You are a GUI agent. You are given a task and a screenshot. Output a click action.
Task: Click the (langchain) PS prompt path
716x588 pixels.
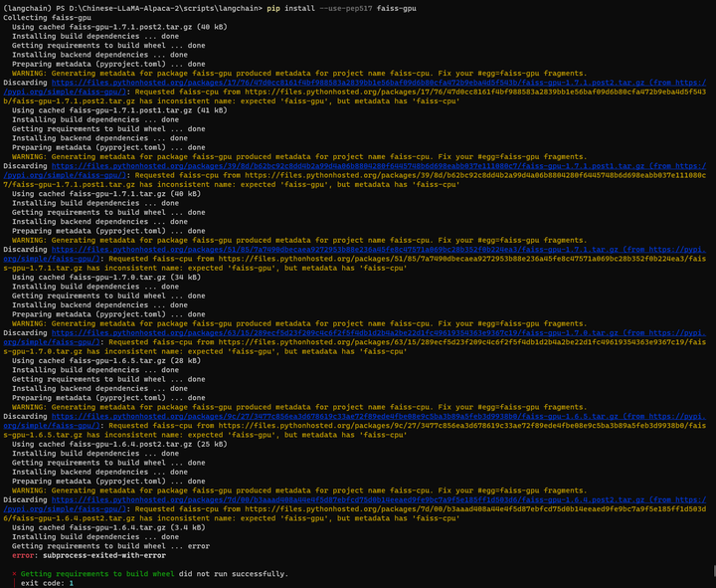[x=133, y=9]
